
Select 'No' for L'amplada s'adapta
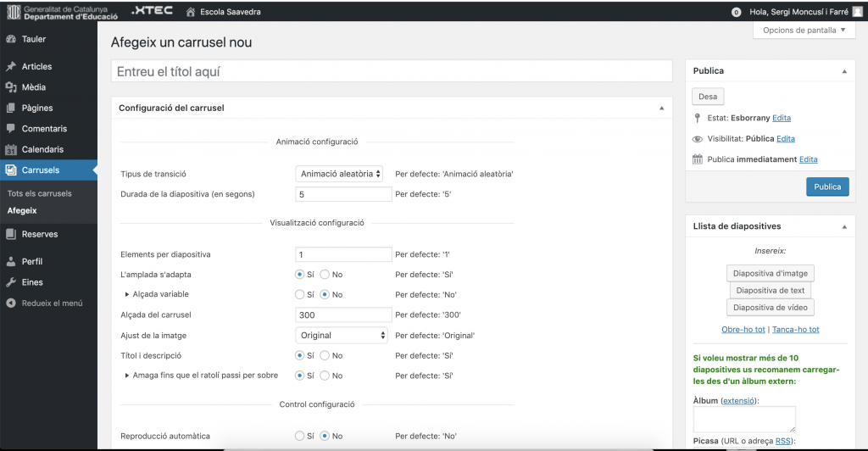325,275
